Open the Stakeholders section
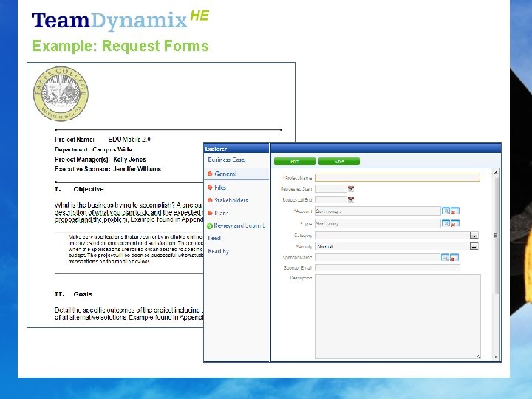The width and height of the screenshot is (532, 399). coord(231,200)
